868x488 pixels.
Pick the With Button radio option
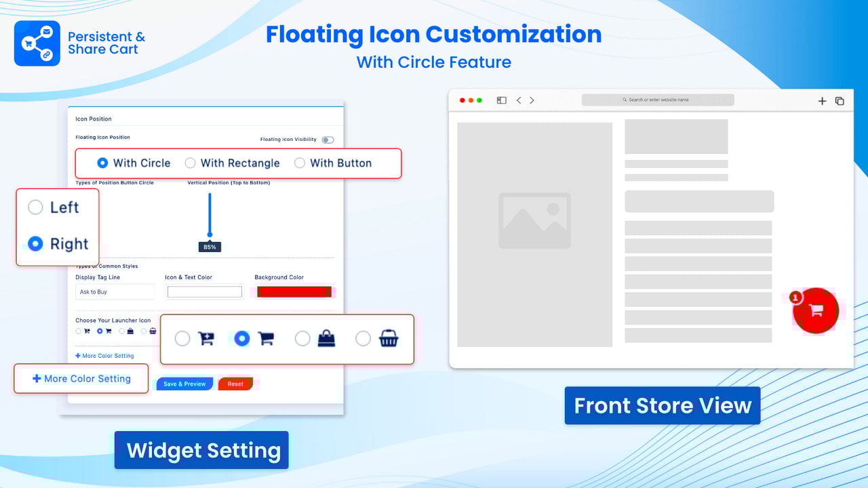coord(300,163)
